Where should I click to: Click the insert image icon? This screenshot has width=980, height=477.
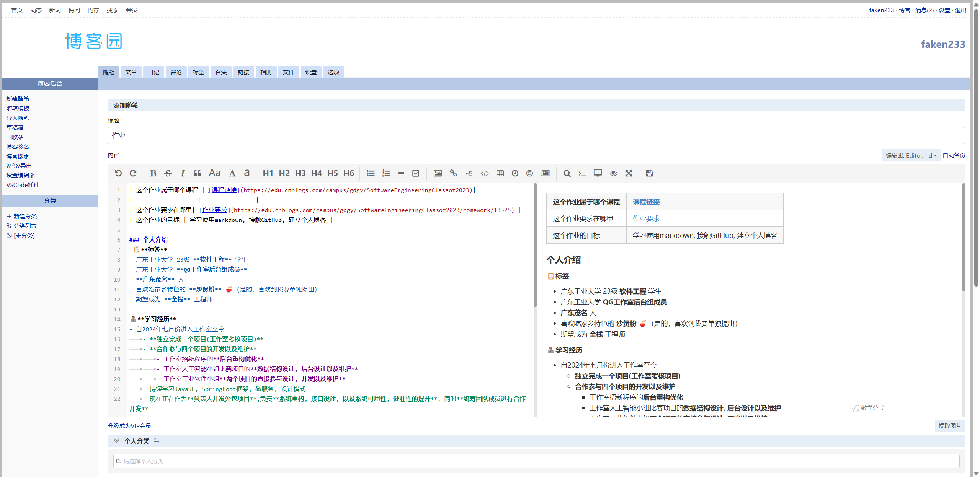coord(438,173)
